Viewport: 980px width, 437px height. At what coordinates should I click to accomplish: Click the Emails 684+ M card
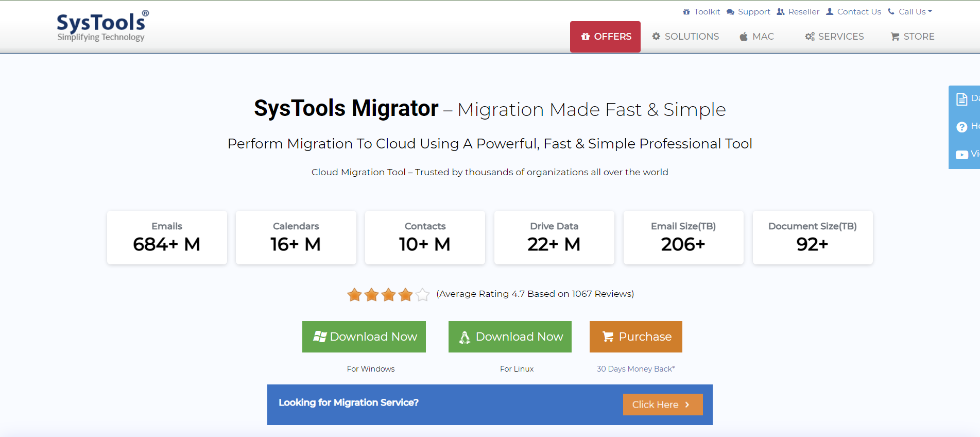pos(167,238)
